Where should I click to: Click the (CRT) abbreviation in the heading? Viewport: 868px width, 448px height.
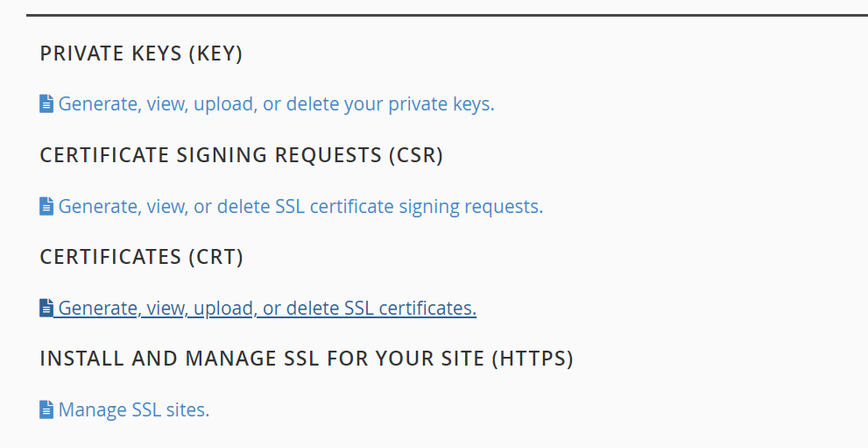click(x=215, y=258)
